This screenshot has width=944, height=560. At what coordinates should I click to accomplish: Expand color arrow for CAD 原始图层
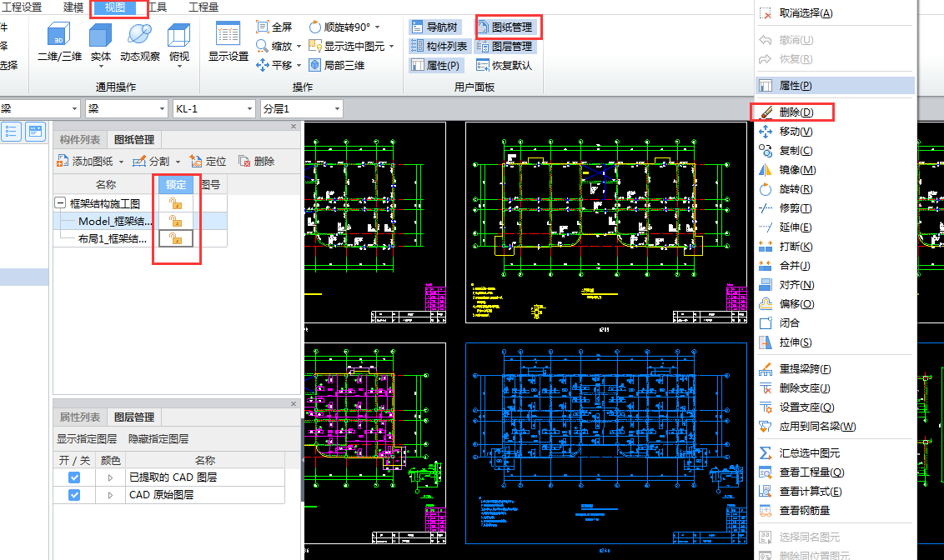(109, 495)
